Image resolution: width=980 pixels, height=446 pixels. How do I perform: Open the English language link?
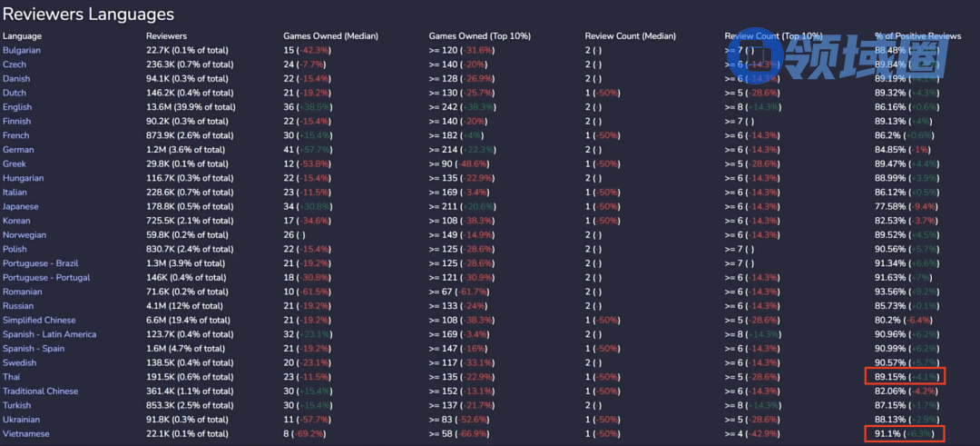tap(17, 107)
